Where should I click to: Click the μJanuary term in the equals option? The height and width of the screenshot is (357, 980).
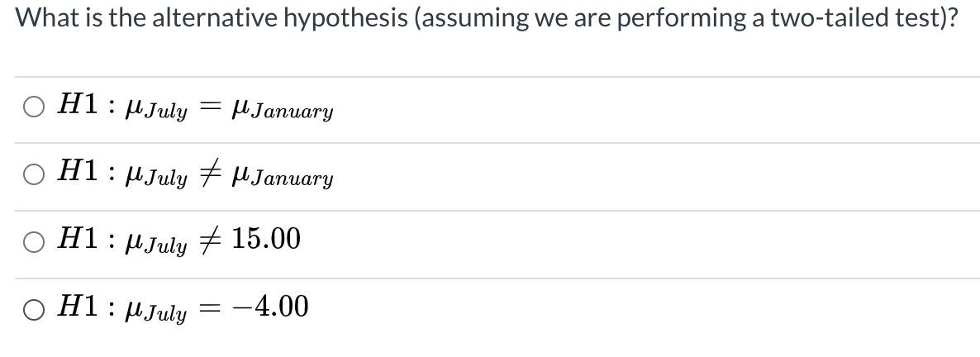pyautogui.click(x=283, y=109)
